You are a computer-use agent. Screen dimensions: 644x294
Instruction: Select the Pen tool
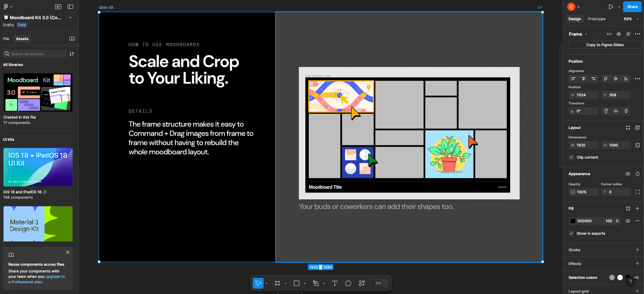click(x=316, y=283)
